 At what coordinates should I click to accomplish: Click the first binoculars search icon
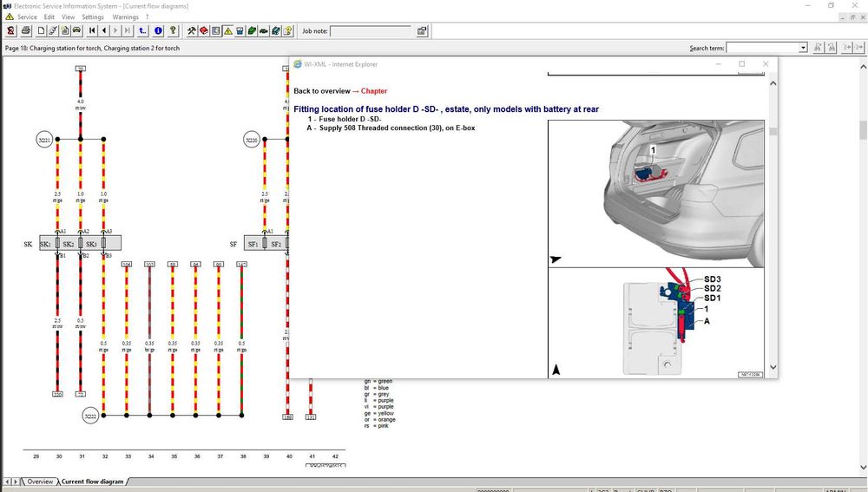click(819, 48)
